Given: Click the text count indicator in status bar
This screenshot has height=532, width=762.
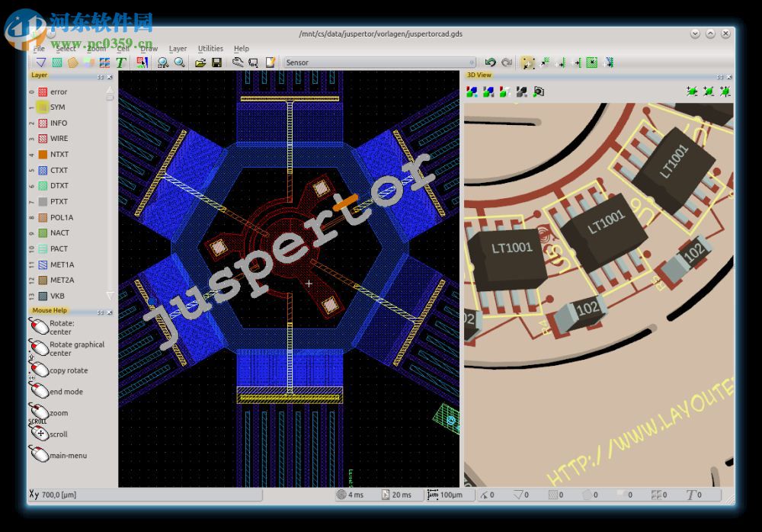Looking at the screenshot, I should pyautogui.click(x=694, y=495).
